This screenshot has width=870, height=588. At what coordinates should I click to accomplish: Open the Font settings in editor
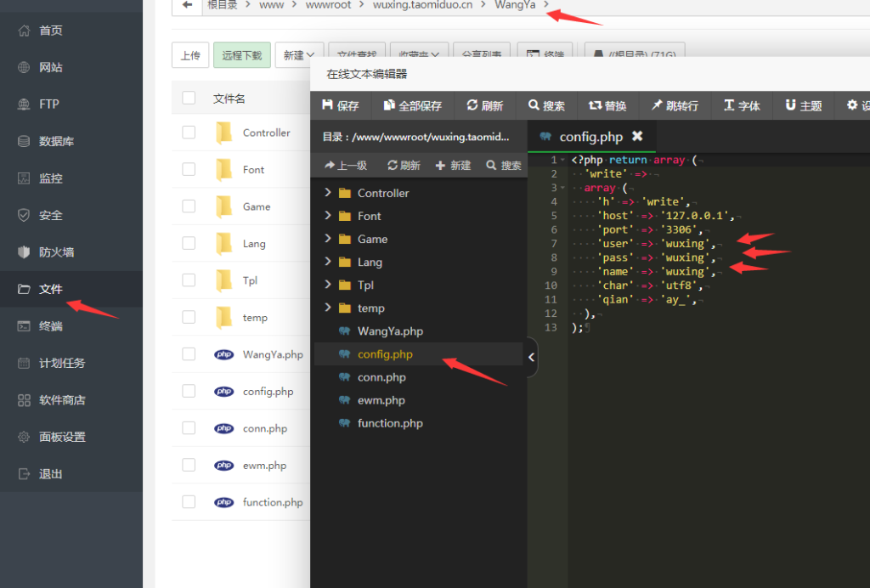coord(742,105)
